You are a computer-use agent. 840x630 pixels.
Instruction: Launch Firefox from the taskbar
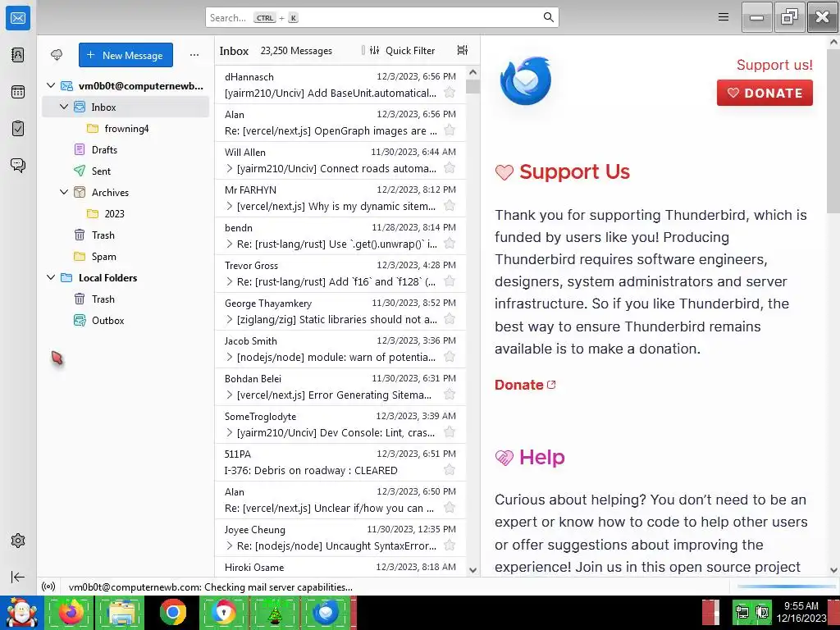pyautogui.click(x=71, y=612)
